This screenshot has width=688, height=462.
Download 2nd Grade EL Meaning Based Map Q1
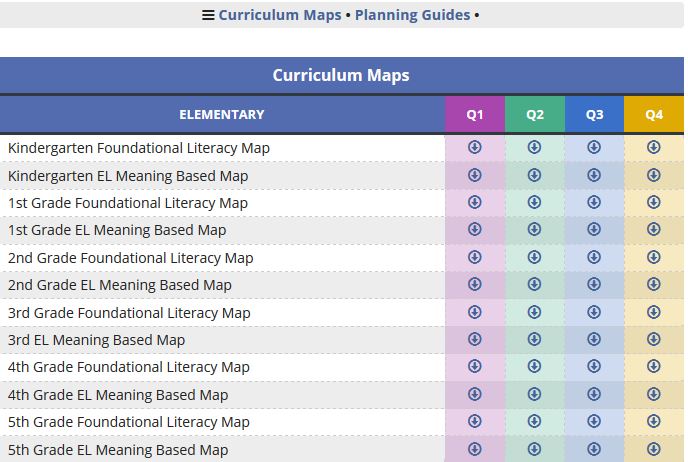pyautogui.click(x=474, y=284)
